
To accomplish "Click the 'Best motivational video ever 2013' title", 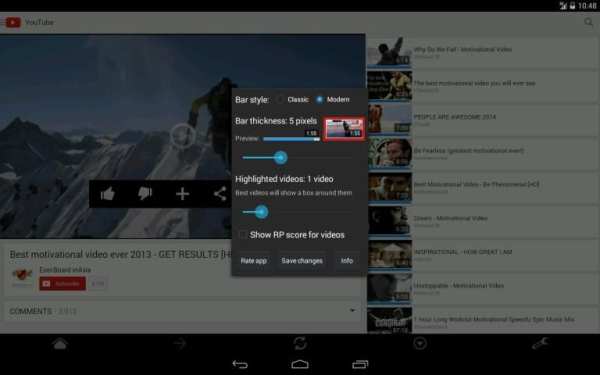I will [x=121, y=254].
